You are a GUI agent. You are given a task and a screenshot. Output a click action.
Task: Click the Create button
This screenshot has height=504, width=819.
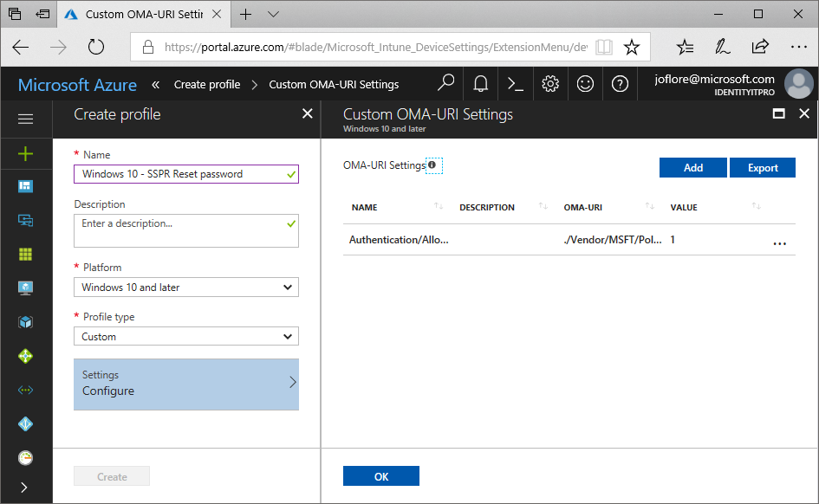[112, 475]
